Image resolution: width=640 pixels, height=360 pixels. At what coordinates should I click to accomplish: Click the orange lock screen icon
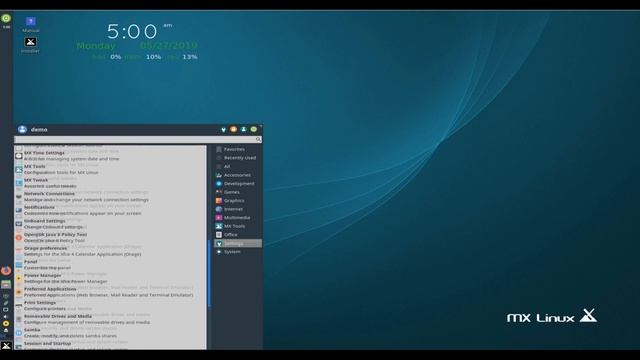[233, 129]
